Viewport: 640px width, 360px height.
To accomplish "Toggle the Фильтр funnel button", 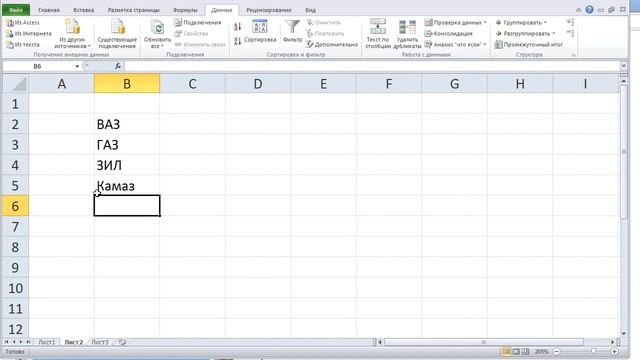I will point(292,31).
